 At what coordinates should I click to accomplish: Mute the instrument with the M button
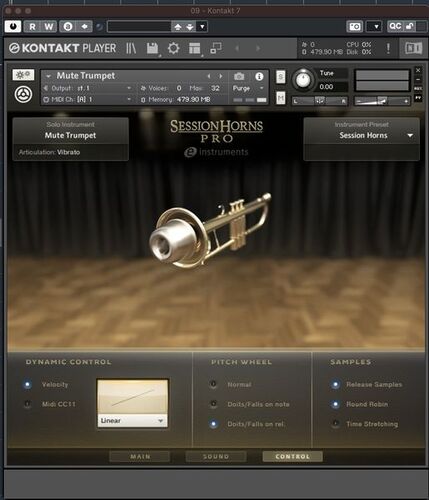coord(281,98)
